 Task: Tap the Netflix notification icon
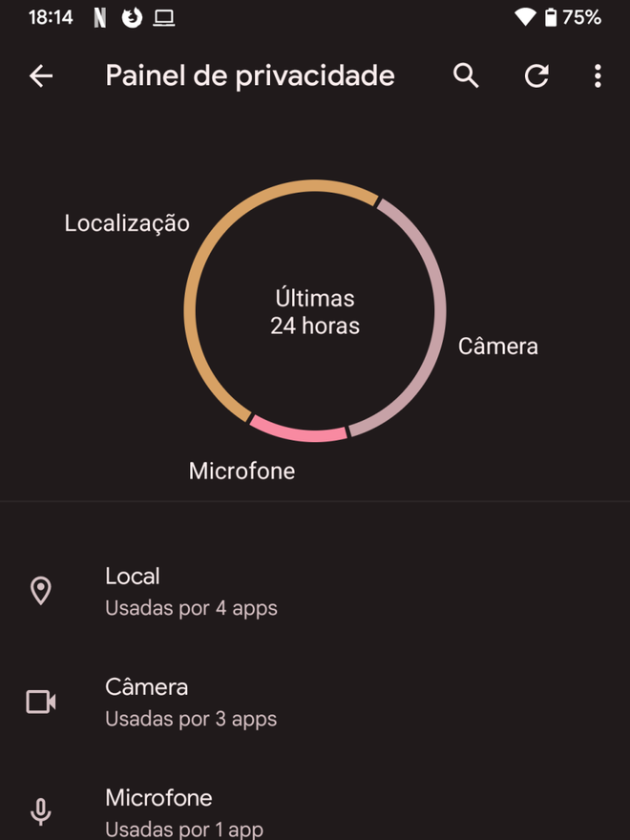100,18
